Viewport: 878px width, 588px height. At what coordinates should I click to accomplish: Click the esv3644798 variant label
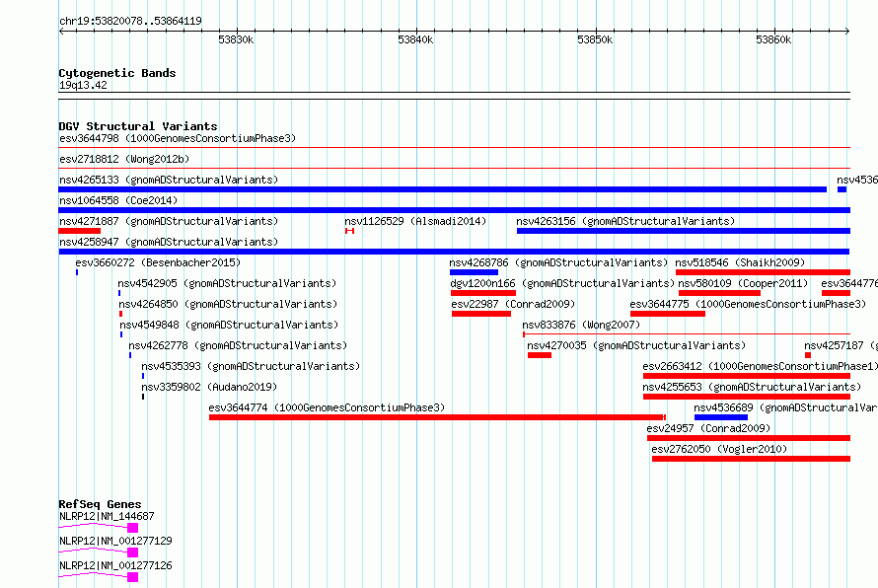177,138
